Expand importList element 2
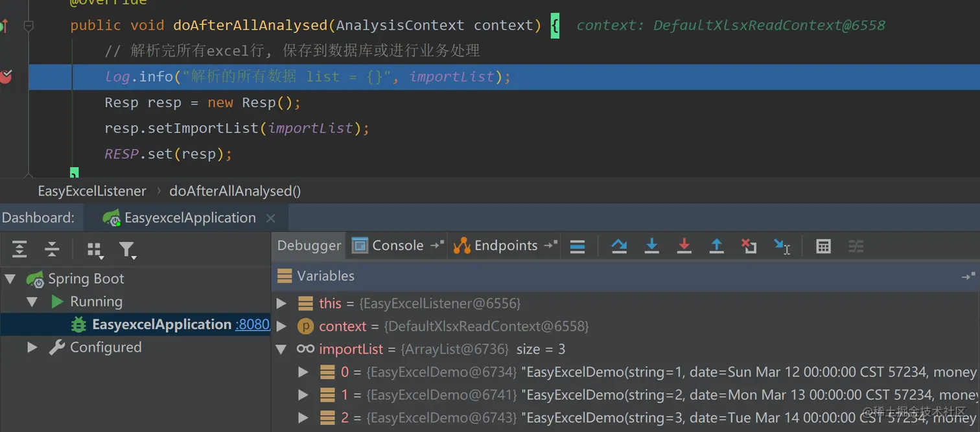980x432 pixels. click(303, 418)
